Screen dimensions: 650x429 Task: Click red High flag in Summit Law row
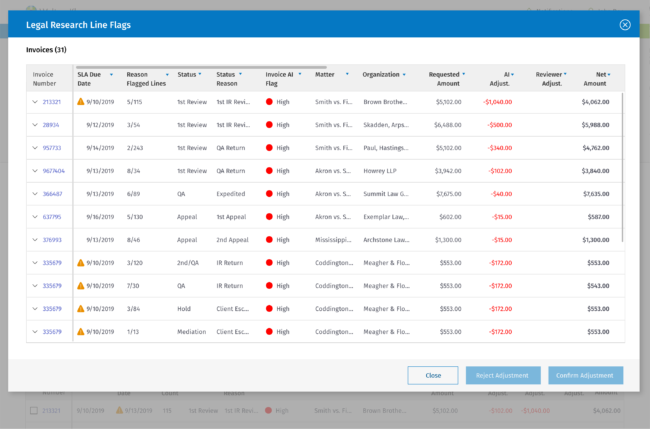[270, 194]
